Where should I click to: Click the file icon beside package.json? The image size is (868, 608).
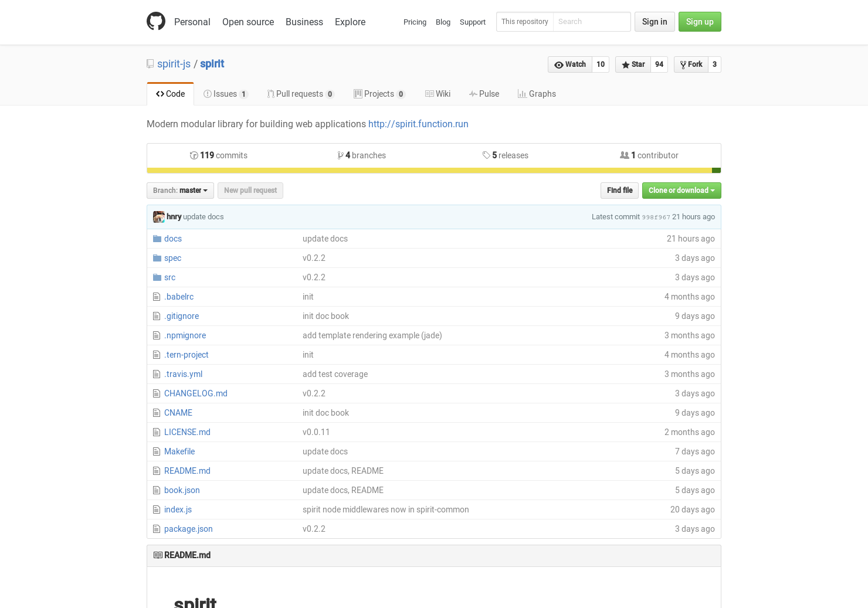pyautogui.click(x=157, y=529)
